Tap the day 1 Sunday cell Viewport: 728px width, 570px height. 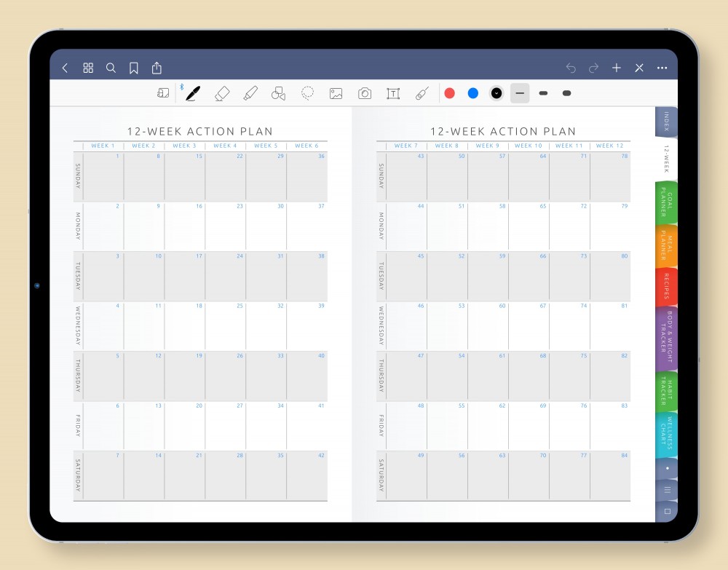(103, 176)
